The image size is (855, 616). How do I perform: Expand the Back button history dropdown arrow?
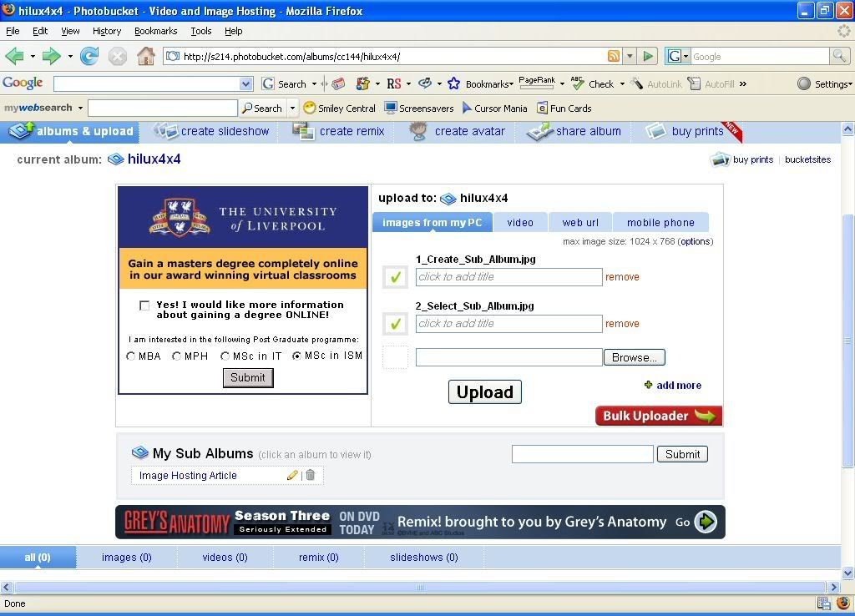point(33,56)
